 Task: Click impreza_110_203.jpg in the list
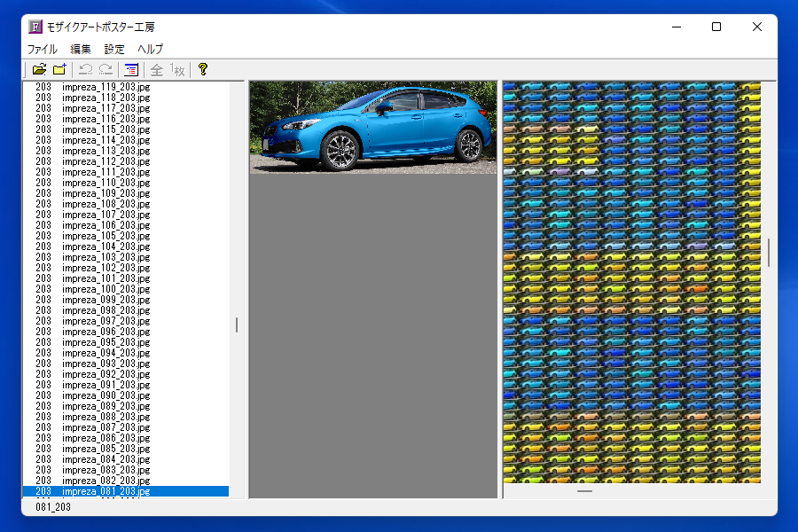tap(126, 183)
